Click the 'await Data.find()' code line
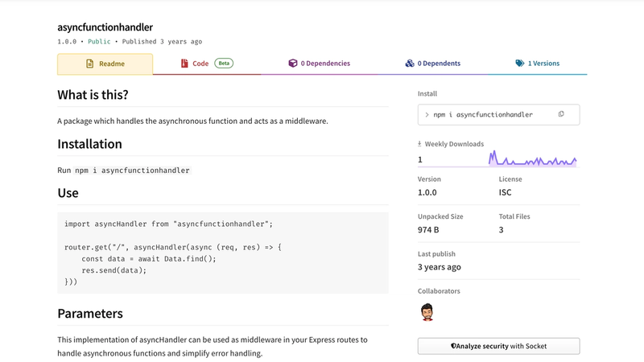Image resolution: width=644 pixels, height=362 pixels. tap(149, 258)
